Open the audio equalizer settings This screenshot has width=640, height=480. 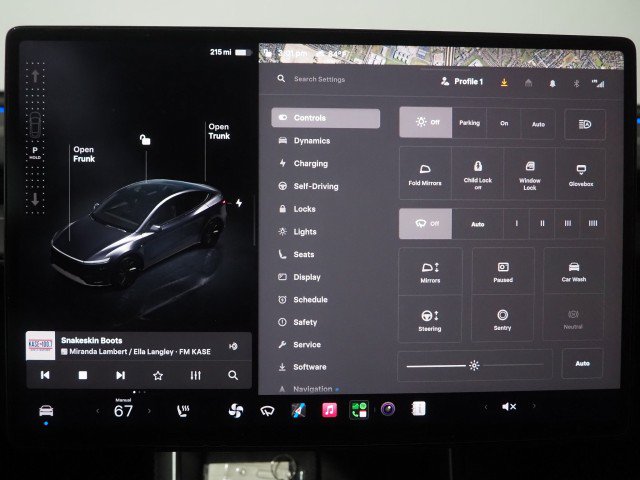196,376
